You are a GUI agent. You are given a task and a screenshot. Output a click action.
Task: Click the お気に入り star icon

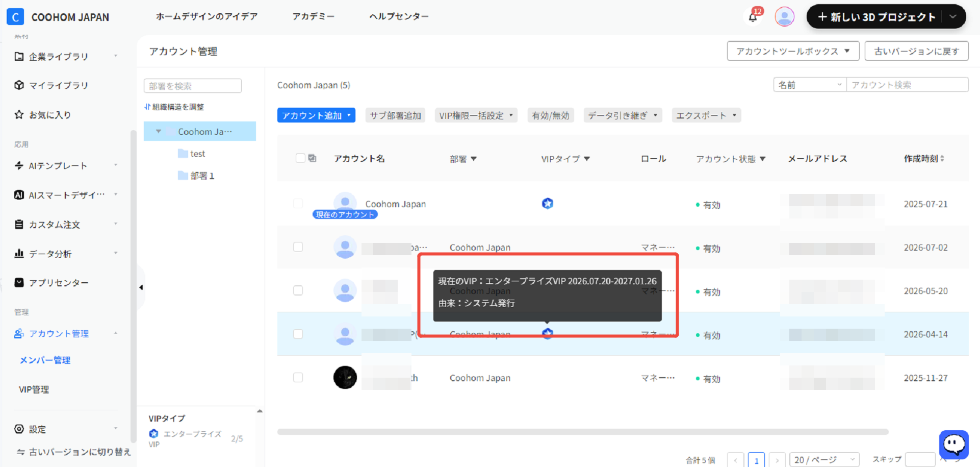click(19, 114)
